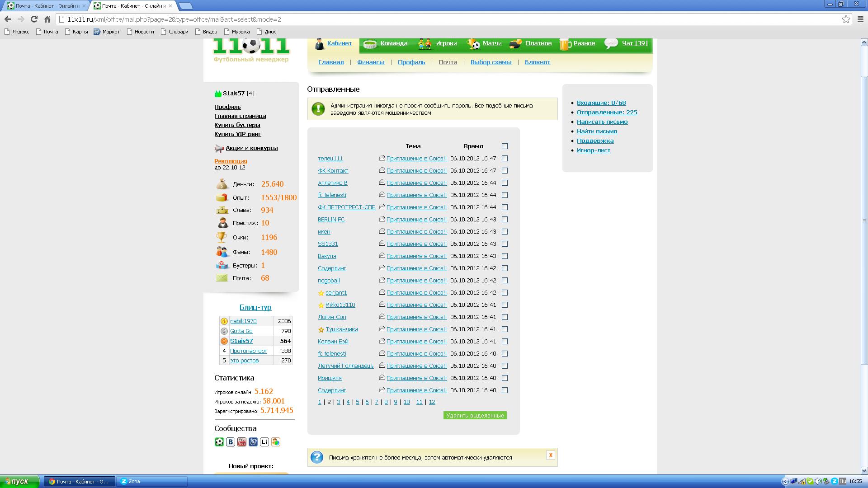This screenshot has width=868, height=488.
Task: Click the VKontakte community icon
Action: tap(231, 442)
